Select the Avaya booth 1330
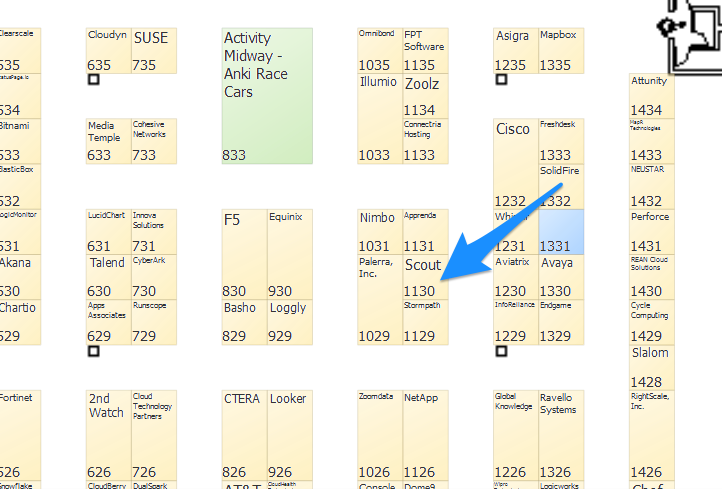 pyautogui.click(x=561, y=277)
